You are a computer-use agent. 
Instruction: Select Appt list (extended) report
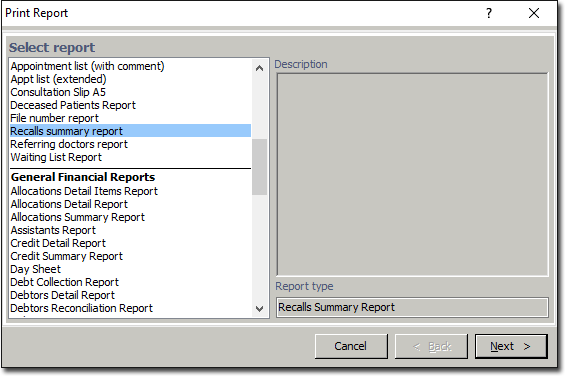(x=130, y=79)
